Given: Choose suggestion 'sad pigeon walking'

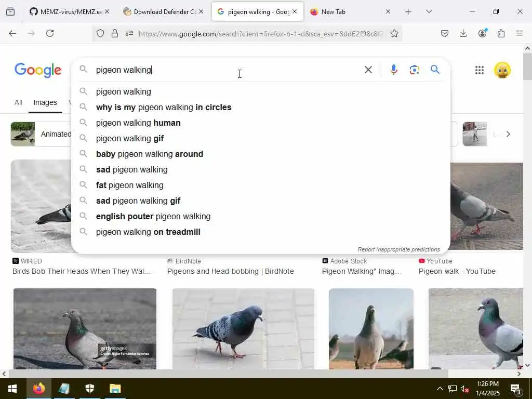Looking at the screenshot, I should pos(261,170).
